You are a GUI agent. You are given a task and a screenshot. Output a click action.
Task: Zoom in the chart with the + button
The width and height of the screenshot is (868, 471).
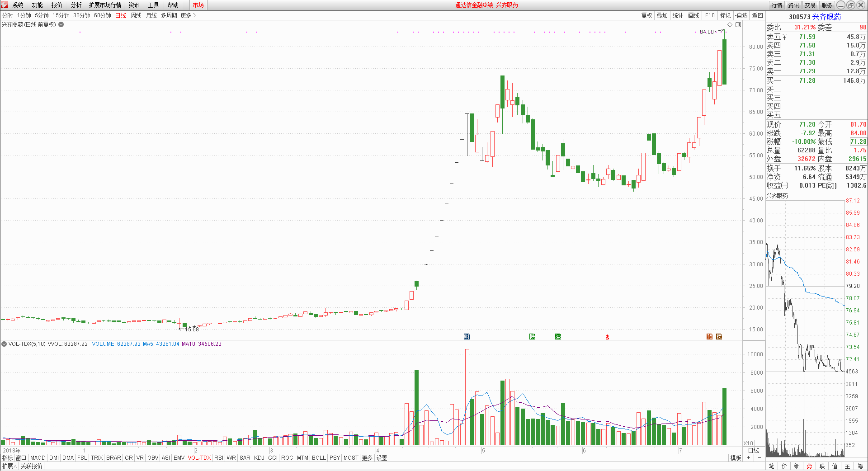point(749,458)
